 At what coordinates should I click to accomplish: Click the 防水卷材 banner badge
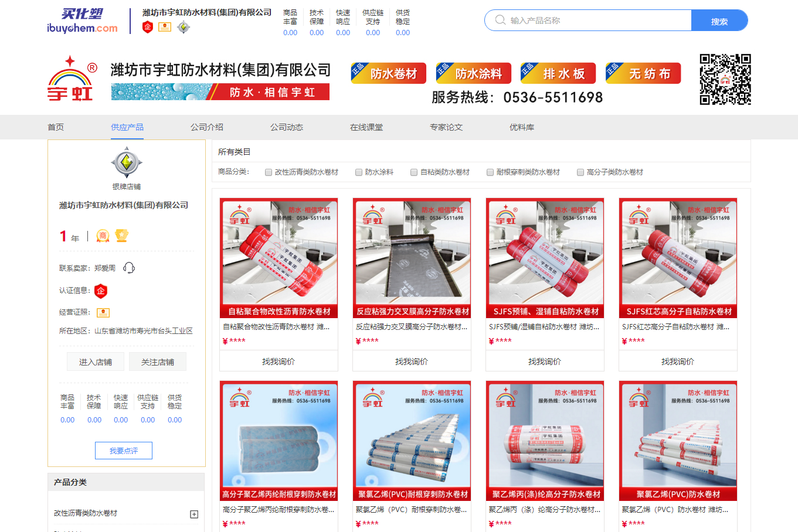click(388, 73)
